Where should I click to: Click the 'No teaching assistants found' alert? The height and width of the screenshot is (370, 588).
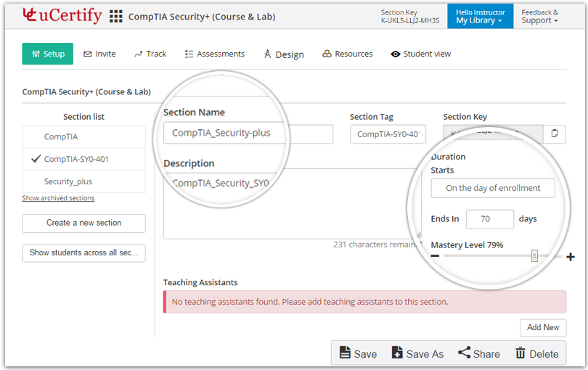click(364, 302)
